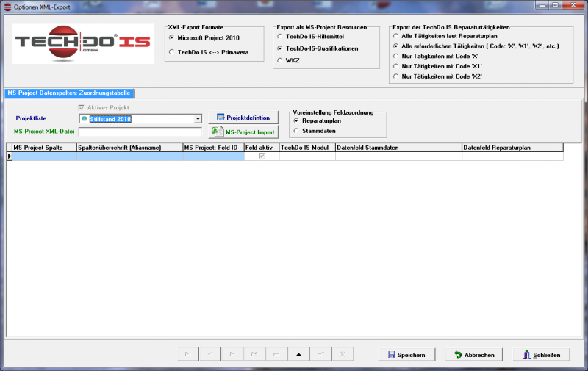Click the edit record up-arrow button
Screen dimensions: 588x371
click(298, 354)
